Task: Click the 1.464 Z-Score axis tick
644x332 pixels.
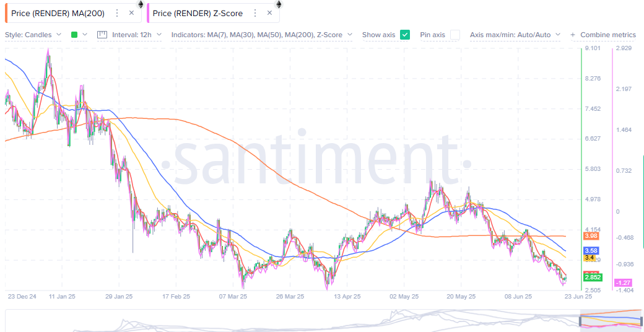Action: coord(623,130)
